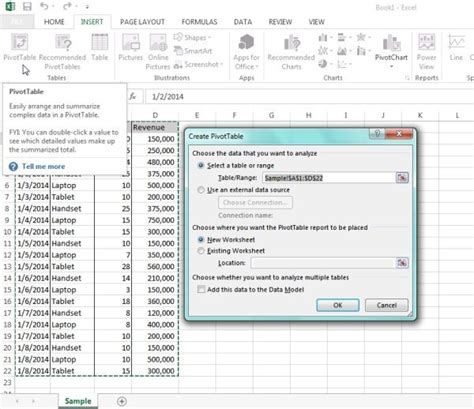
Task: Insert a Line sparkline
Action: coord(456,48)
